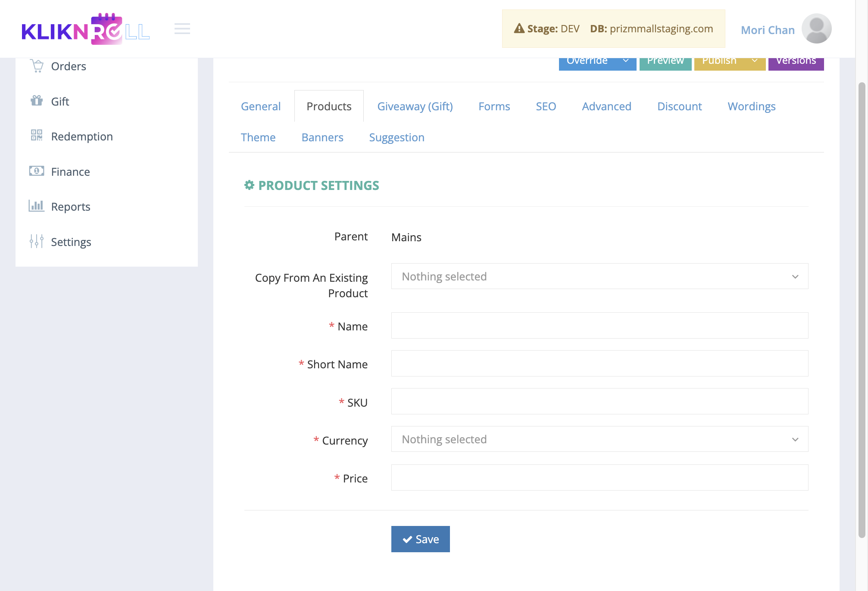This screenshot has height=591, width=868.
Task: Switch to the General tab
Action: point(261,106)
